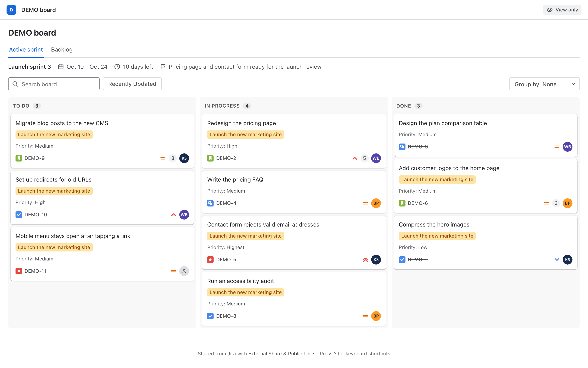This screenshot has width=588, height=368.
Task: Click the calendar icon beside sprint dates
Action: coord(61,67)
